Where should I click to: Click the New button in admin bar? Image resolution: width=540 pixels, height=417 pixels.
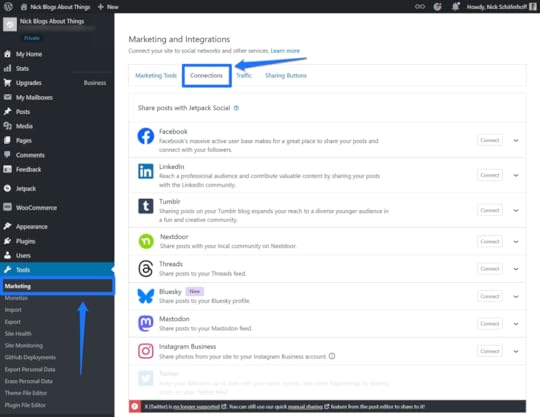coord(108,7)
